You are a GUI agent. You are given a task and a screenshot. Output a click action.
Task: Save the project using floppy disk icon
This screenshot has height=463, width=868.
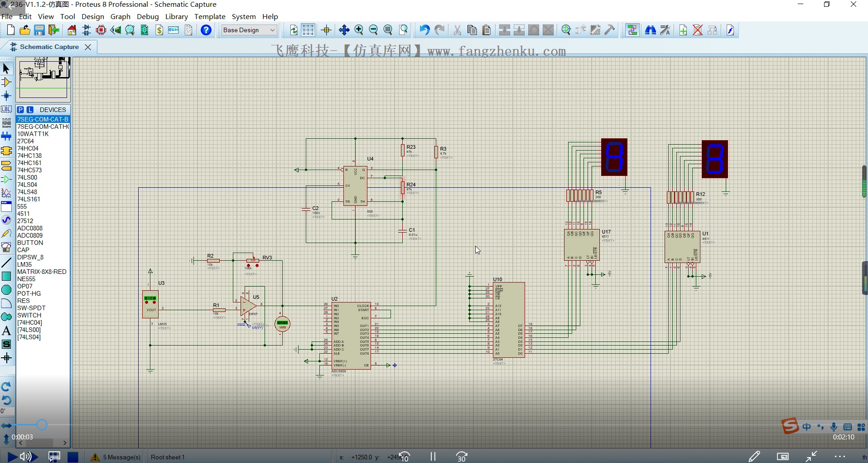(39, 30)
